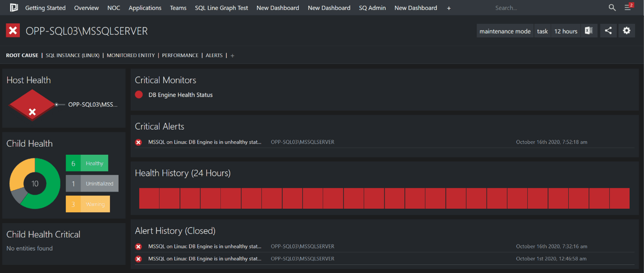644x273 pixels.
Task: Open the Critical Alerts unhealthy state alert
Action: point(204,142)
